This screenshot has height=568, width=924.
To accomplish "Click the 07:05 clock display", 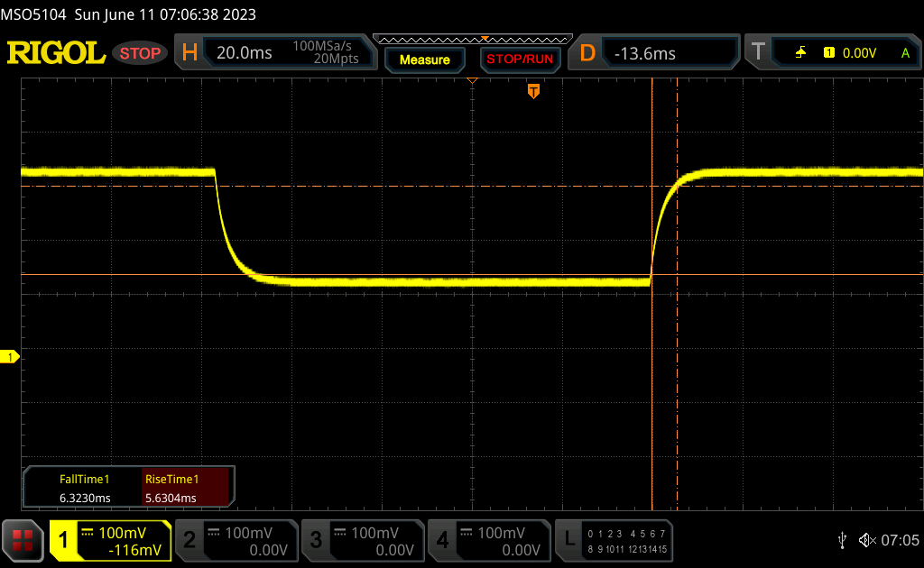I will [900, 540].
